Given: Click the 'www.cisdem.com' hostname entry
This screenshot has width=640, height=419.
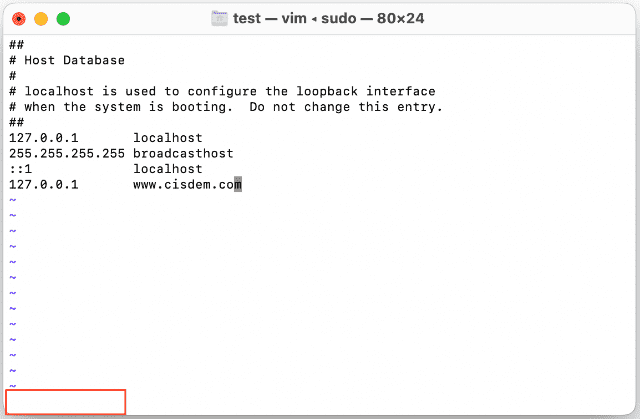Looking at the screenshot, I should (183, 184).
